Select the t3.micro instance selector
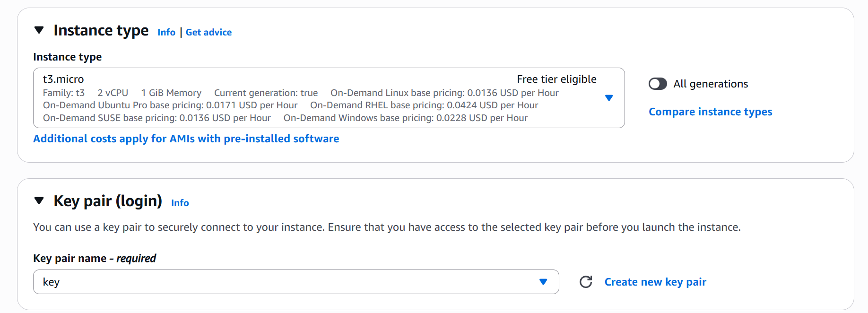Image resolution: width=868 pixels, height=313 pixels. pos(329,98)
